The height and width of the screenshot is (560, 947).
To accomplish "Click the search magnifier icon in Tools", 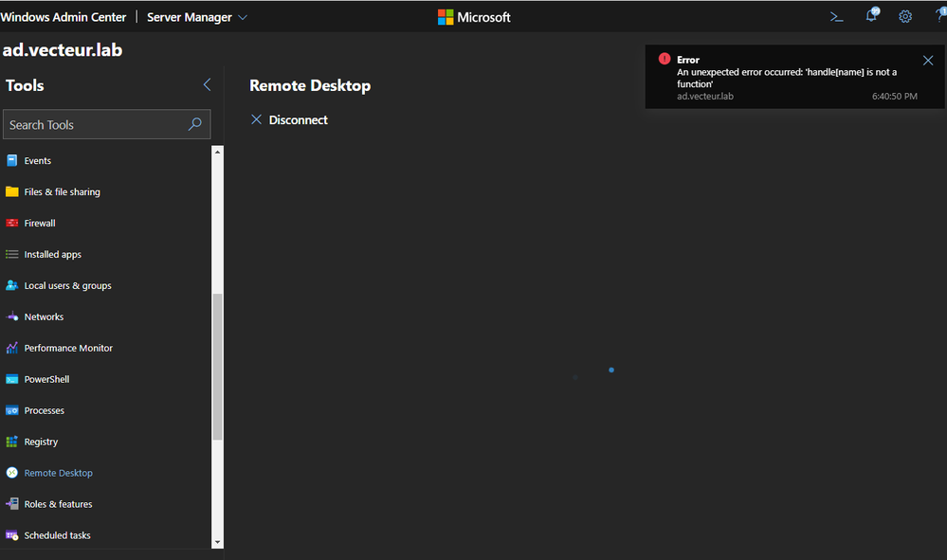I will click(x=194, y=124).
